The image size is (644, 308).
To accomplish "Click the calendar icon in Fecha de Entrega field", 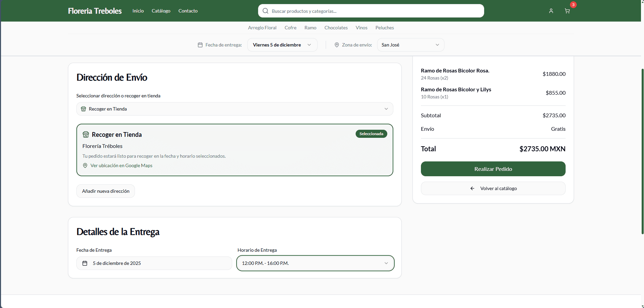I will pyautogui.click(x=85, y=263).
